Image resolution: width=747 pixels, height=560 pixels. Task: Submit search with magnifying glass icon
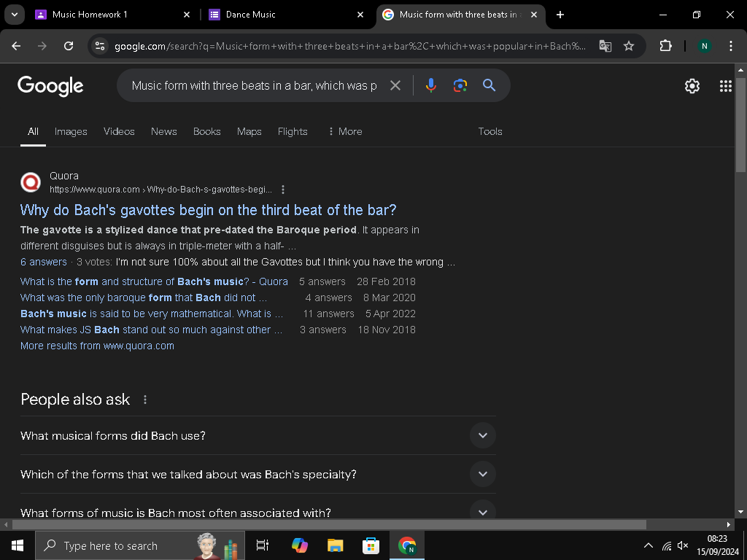click(x=489, y=86)
